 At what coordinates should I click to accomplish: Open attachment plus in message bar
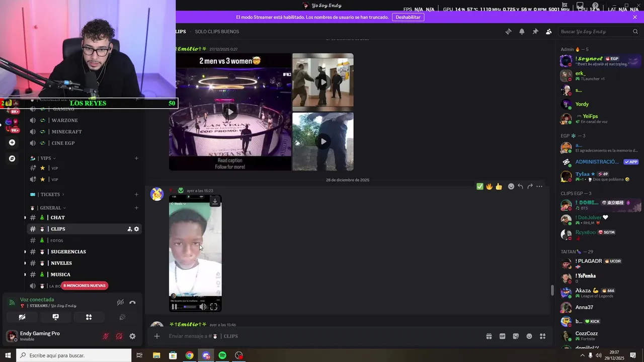tap(157, 336)
